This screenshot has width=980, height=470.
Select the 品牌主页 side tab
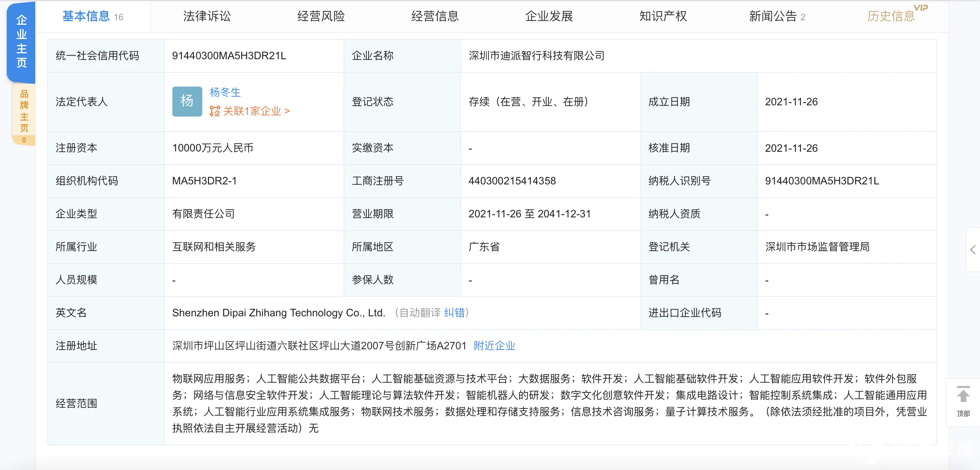click(x=24, y=114)
